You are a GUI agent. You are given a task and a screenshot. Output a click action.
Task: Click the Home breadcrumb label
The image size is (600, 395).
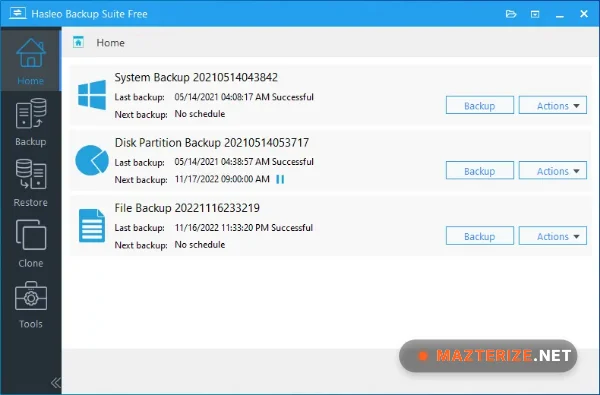tap(110, 42)
